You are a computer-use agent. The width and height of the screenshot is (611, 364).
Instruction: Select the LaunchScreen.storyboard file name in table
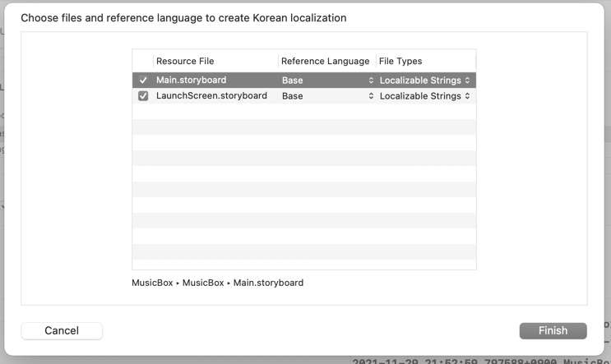pos(211,96)
